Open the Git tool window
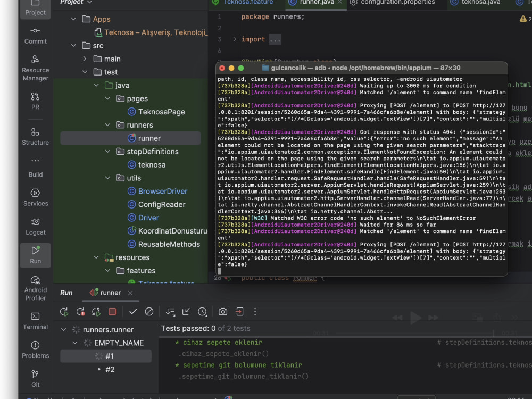The height and width of the screenshot is (399, 532). (35, 379)
